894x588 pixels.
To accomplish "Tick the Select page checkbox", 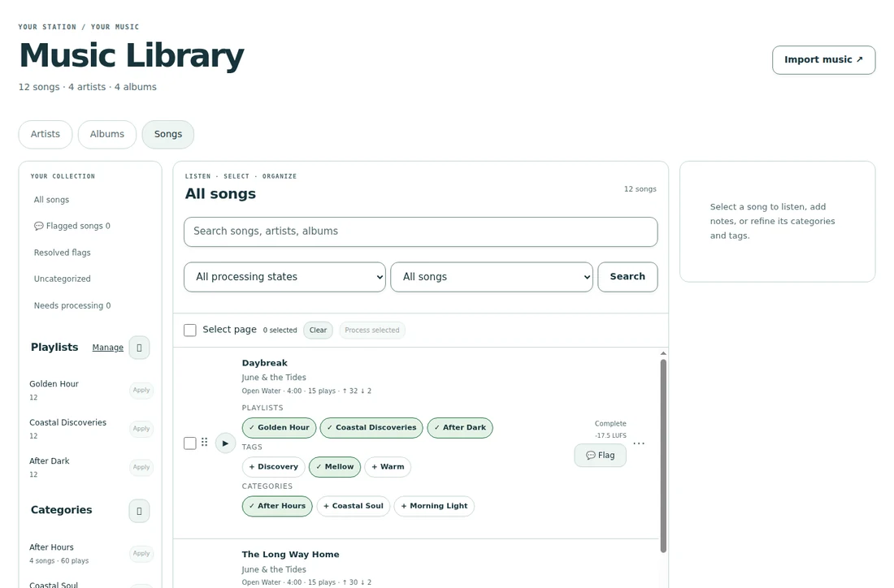I will click(190, 330).
